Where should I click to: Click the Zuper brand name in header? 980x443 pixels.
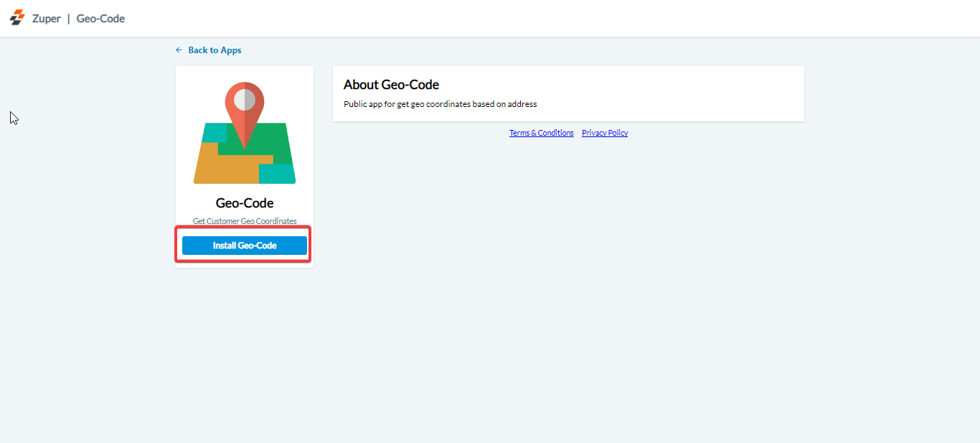pyautogui.click(x=47, y=19)
